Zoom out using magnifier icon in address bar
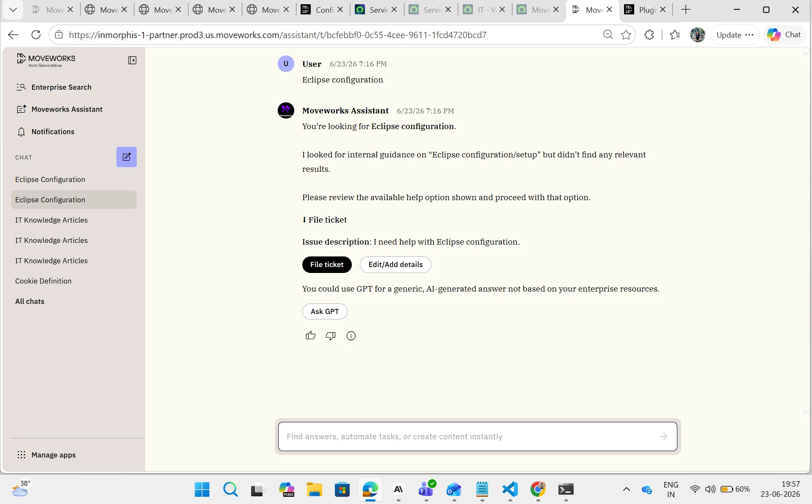The image size is (812, 504). point(608,35)
